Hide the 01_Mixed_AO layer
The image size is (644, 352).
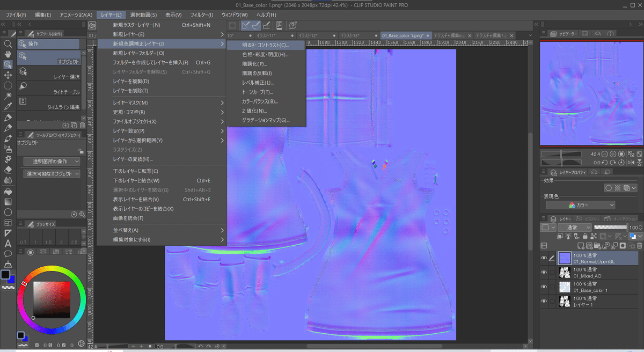click(x=544, y=273)
